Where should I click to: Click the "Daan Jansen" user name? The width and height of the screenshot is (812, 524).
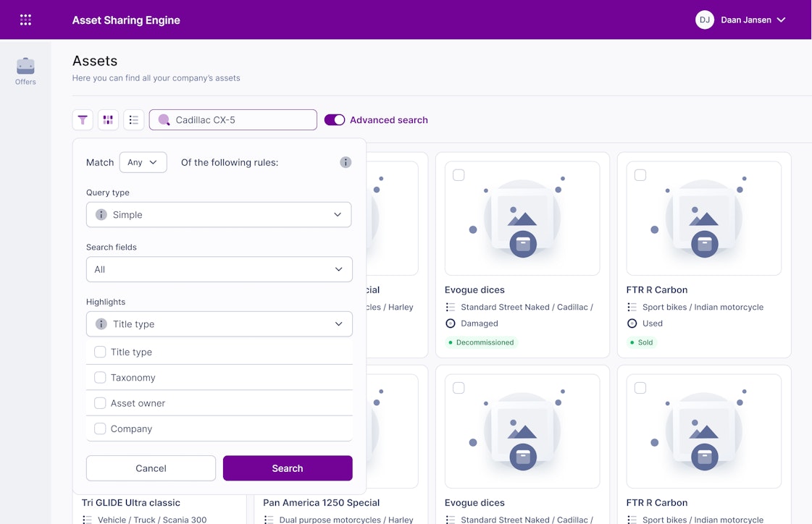click(x=745, y=20)
